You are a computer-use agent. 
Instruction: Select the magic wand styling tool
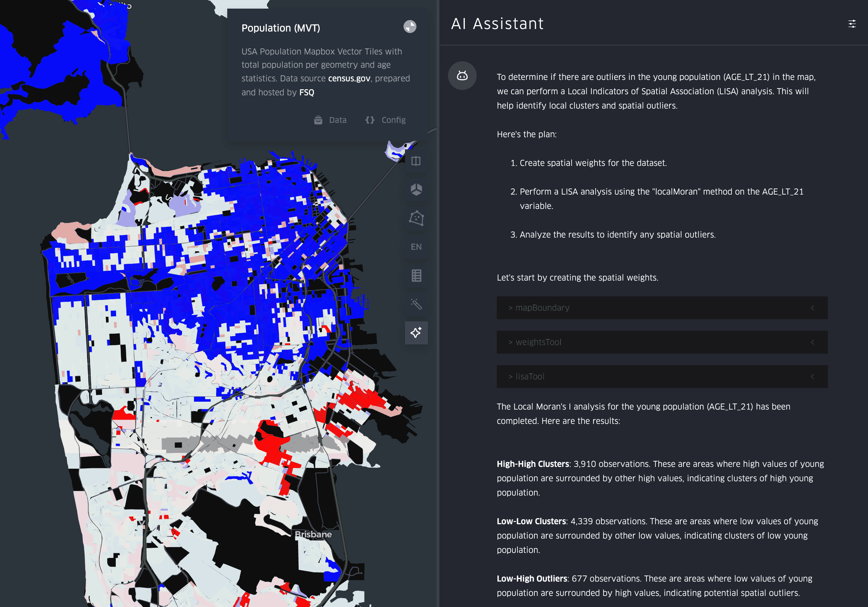(x=416, y=305)
